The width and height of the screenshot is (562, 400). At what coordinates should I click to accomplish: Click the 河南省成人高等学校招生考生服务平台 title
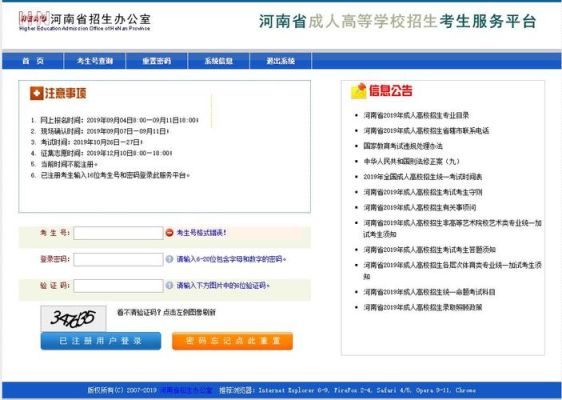click(x=397, y=21)
